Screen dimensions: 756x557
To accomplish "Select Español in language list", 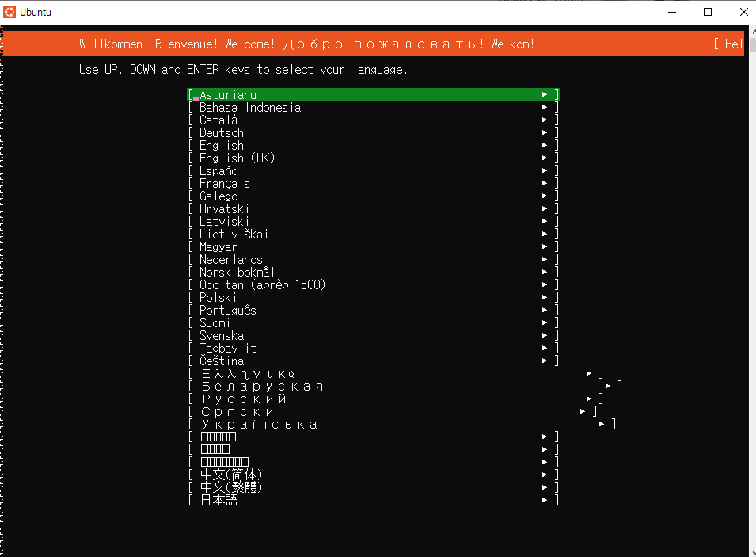I will pos(374,170).
